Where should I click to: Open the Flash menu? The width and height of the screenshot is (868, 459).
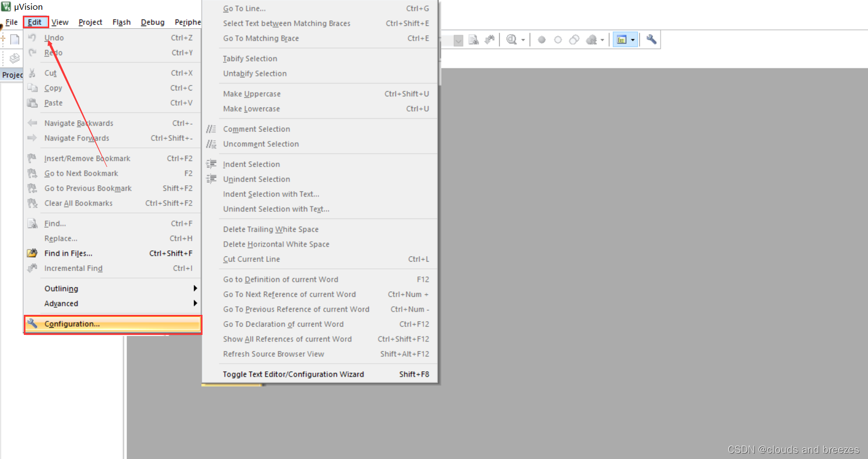[122, 22]
